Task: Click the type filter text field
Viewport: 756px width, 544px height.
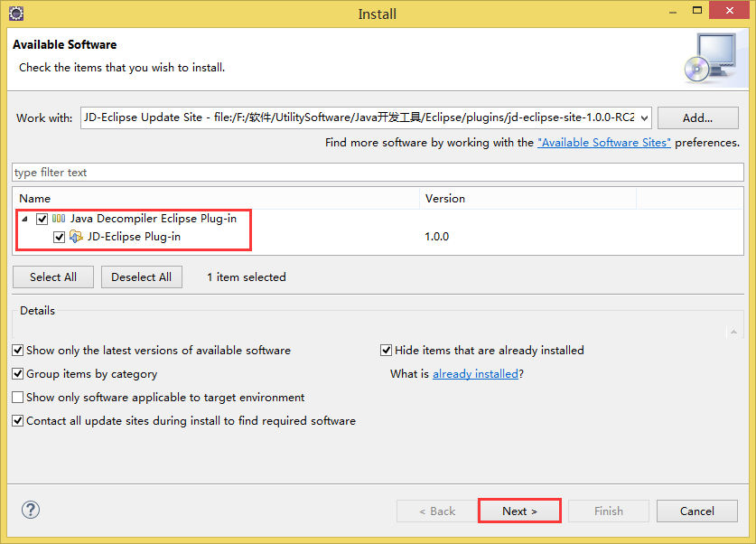Action: pos(378,173)
